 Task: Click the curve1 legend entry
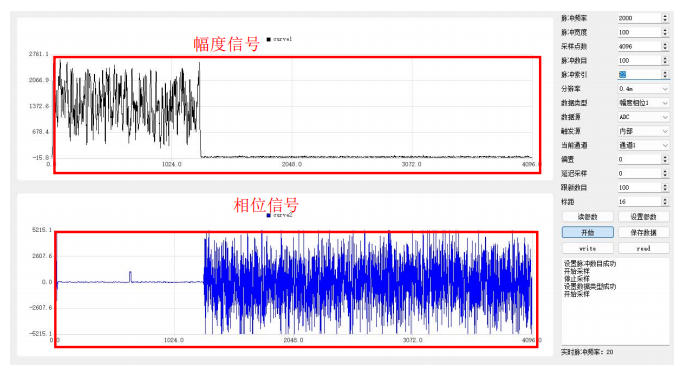(x=279, y=39)
